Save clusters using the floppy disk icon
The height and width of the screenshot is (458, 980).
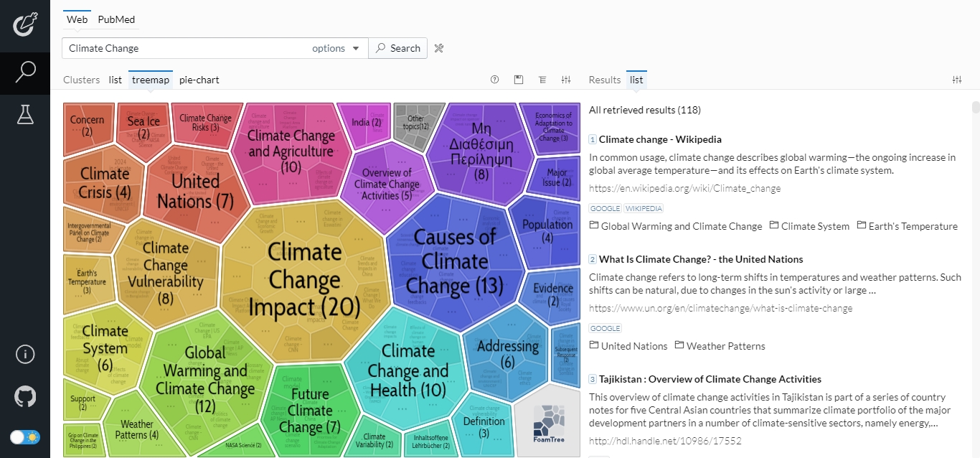click(x=519, y=80)
